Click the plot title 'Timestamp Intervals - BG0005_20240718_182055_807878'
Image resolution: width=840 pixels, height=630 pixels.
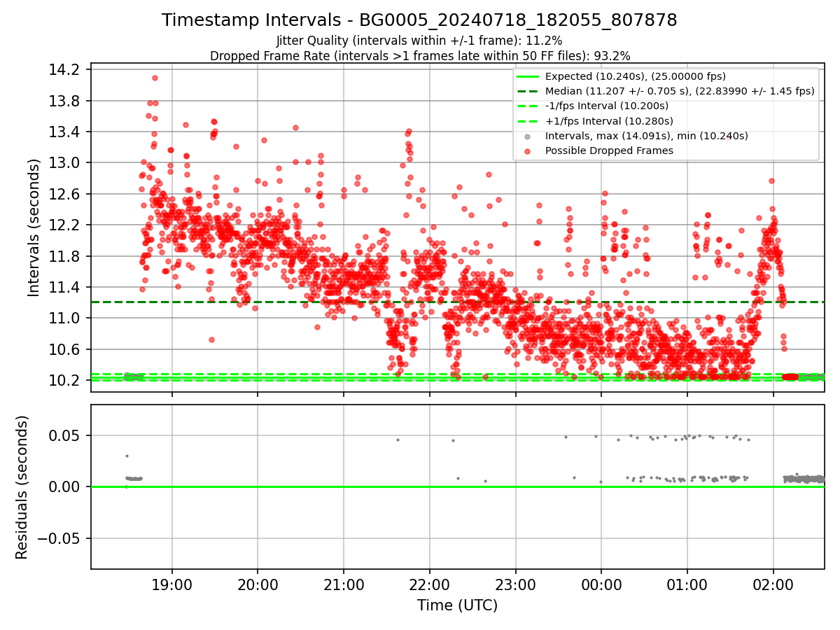[x=419, y=20]
